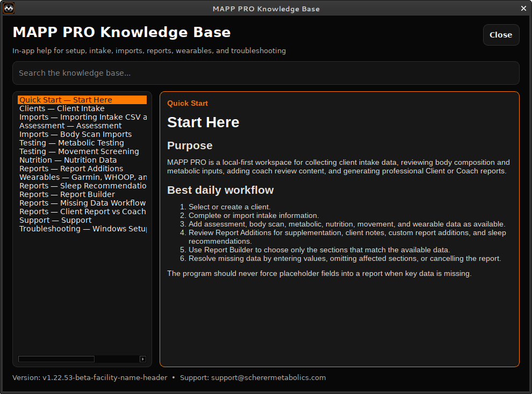Click the scroll-right arrow of topic list
The width and height of the screenshot is (532, 394).
[143, 359]
